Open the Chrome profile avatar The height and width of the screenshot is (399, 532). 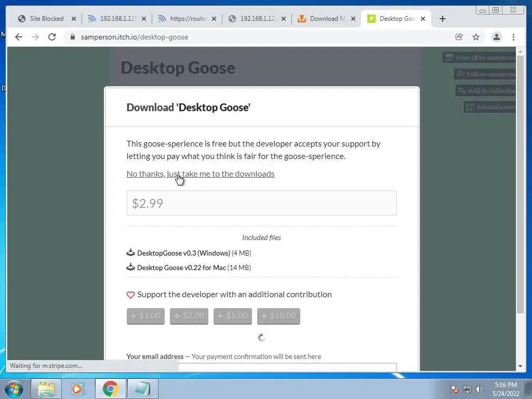pos(496,37)
